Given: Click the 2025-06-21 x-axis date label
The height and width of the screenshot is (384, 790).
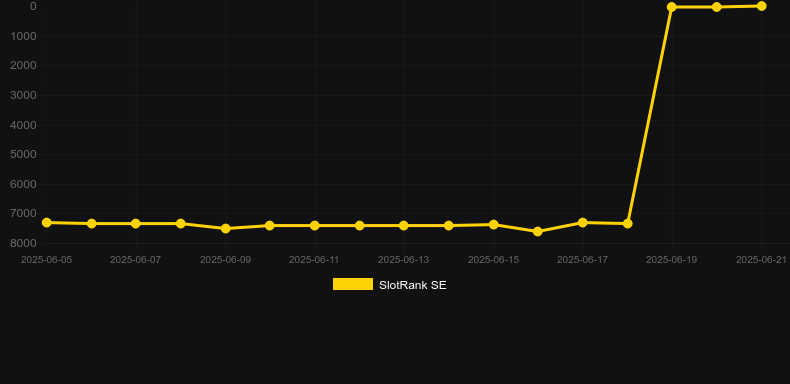Looking at the screenshot, I should click(761, 260).
